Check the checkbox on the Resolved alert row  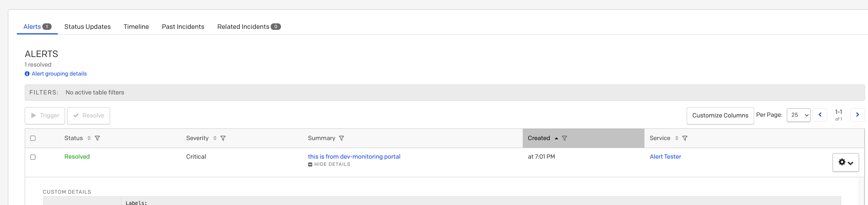click(x=33, y=157)
